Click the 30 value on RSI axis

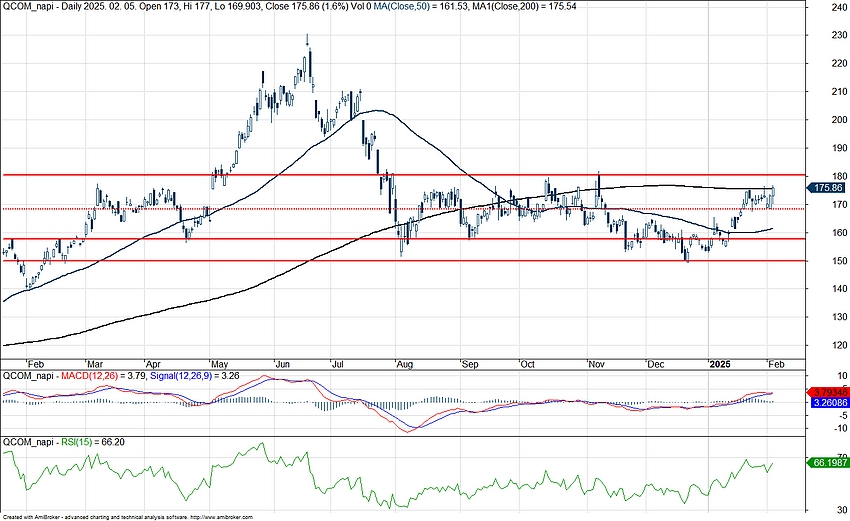click(842, 510)
